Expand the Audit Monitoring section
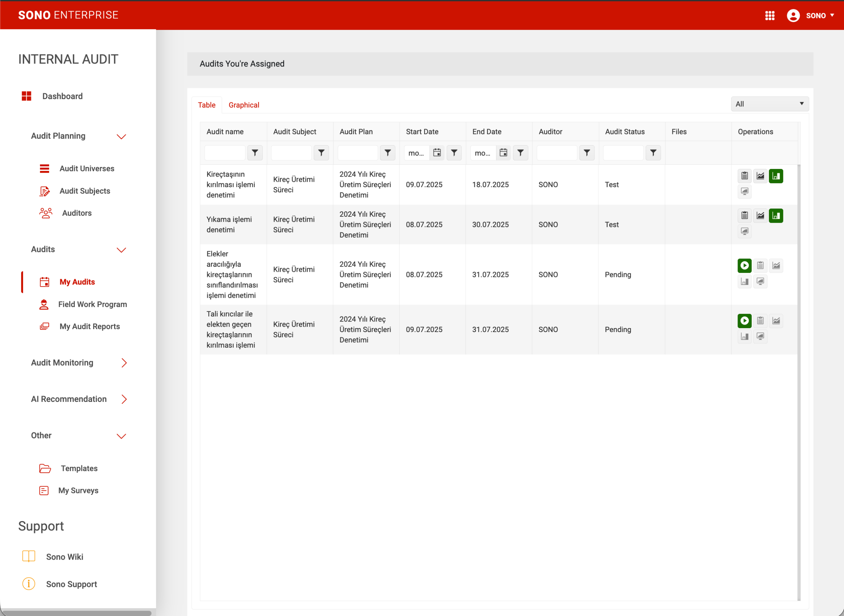The image size is (844, 616). click(124, 363)
